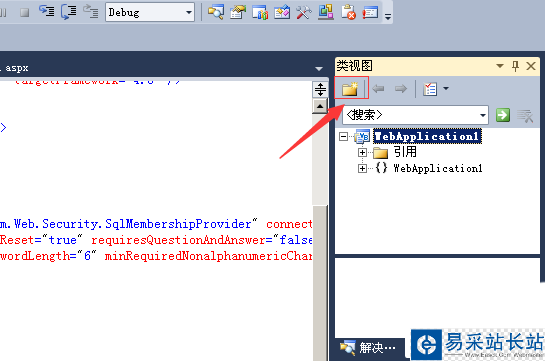Viewport: 545px width, 361px height.
Task: Click the Stop debugging square button
Action: pos(24,13)
